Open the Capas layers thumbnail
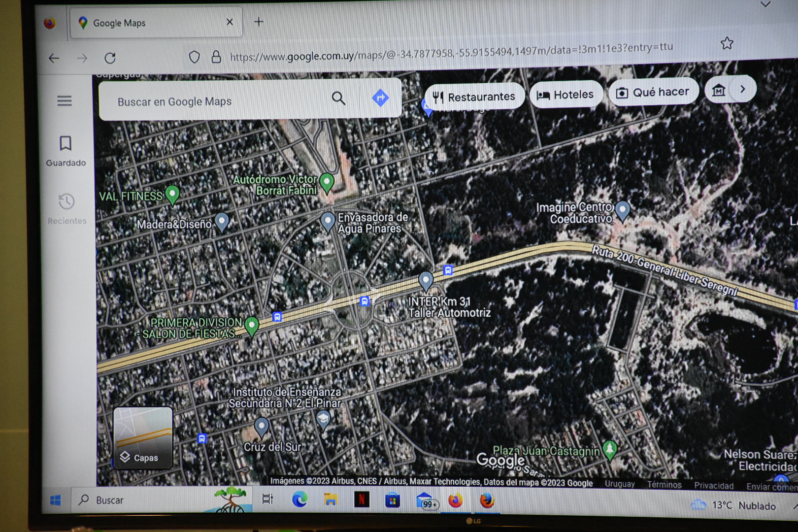Screen dimensions: 798x532 pos(143,437)
